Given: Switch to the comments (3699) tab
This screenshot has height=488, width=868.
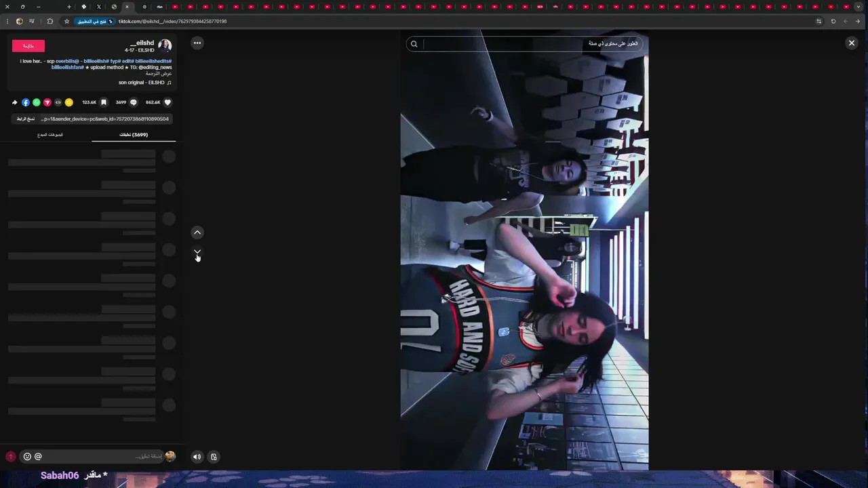Looking at the screenshot, I should [134, 134].
